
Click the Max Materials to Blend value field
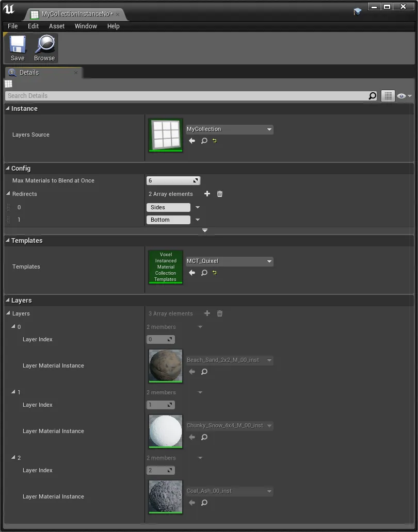169,180
